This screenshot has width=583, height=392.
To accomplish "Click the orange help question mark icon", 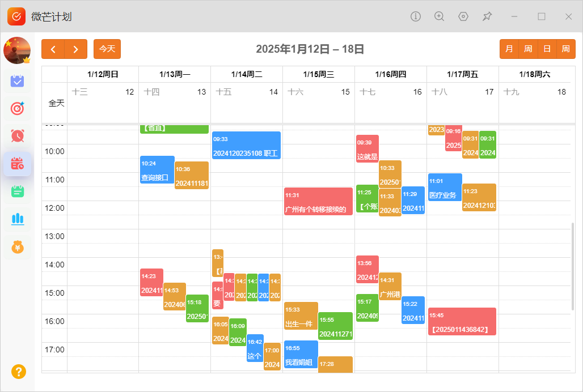I will 19,371.
